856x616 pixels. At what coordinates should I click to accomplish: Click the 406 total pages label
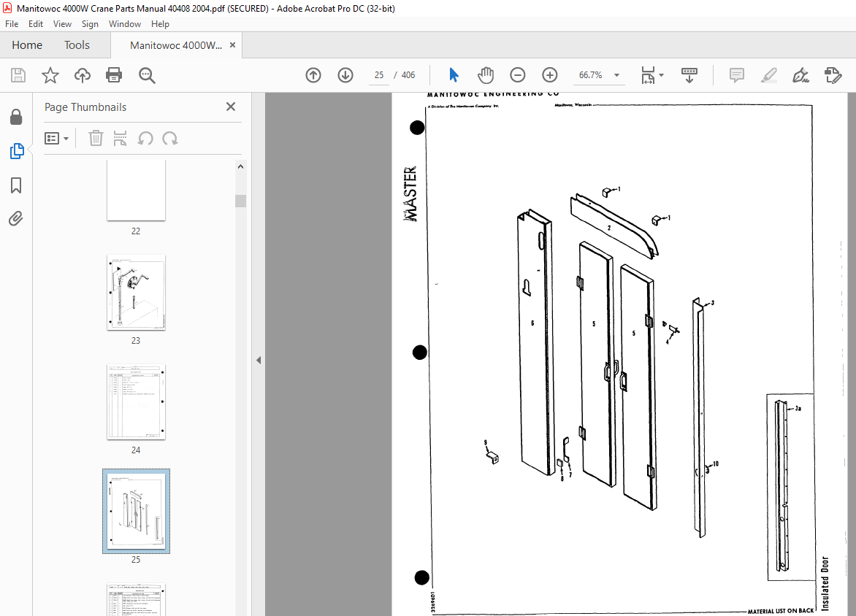[x=408, y=75]
